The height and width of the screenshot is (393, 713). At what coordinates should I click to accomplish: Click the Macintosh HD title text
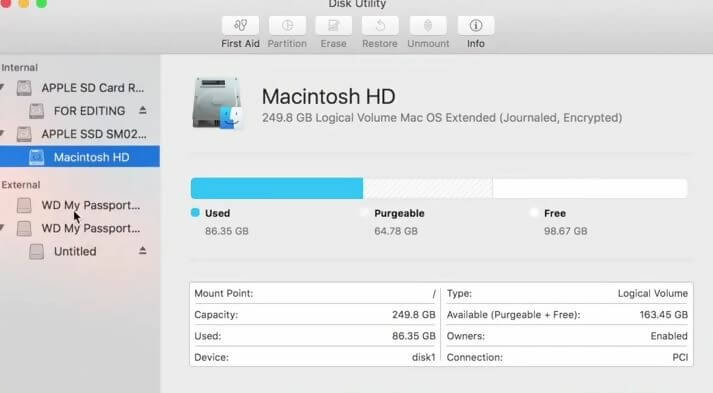pyautogui.click(x=328, y=96)
